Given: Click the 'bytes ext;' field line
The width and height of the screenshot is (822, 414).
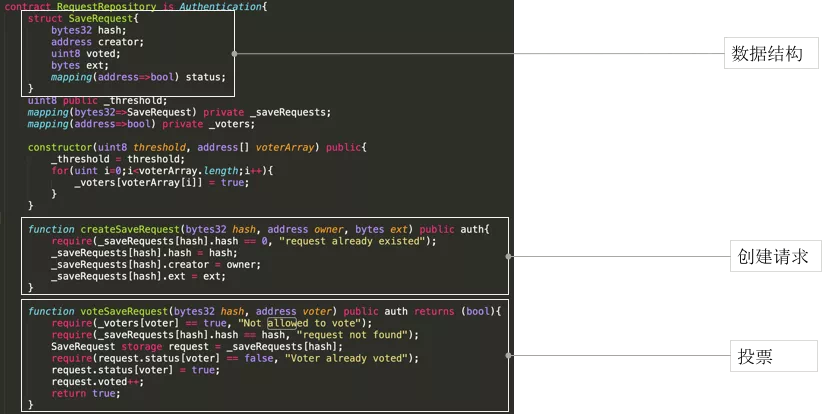Looking at the screenshot, I should coord(80,66).
